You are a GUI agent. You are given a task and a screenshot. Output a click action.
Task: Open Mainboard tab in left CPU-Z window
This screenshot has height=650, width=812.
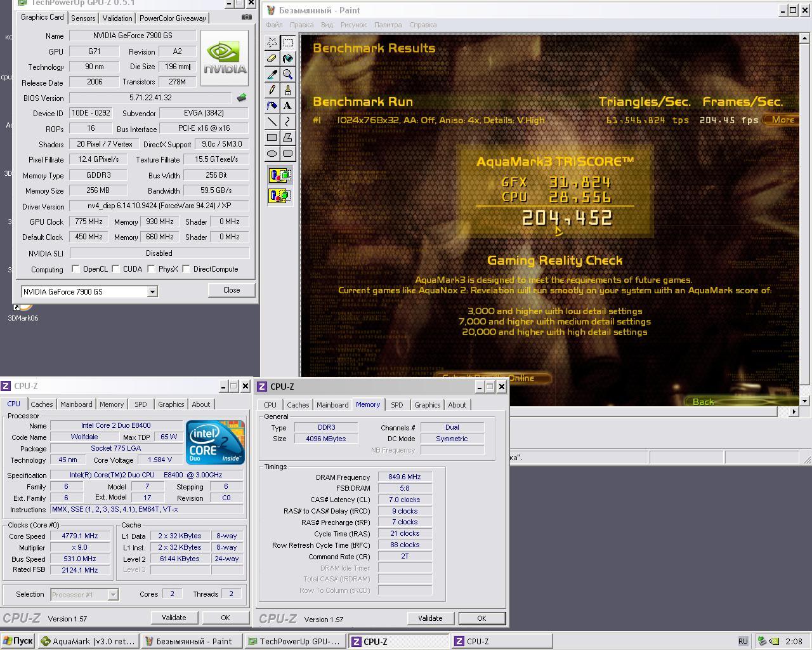(76, 404)
